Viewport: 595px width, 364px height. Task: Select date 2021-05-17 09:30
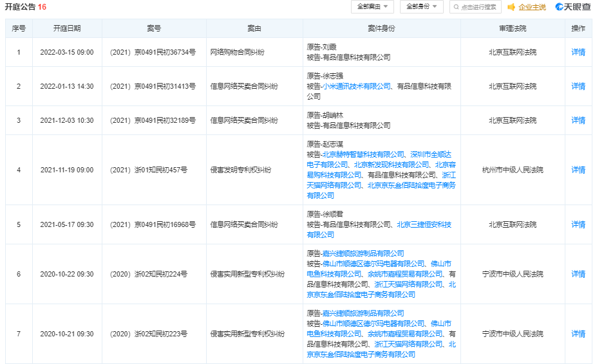click(67, 224)
